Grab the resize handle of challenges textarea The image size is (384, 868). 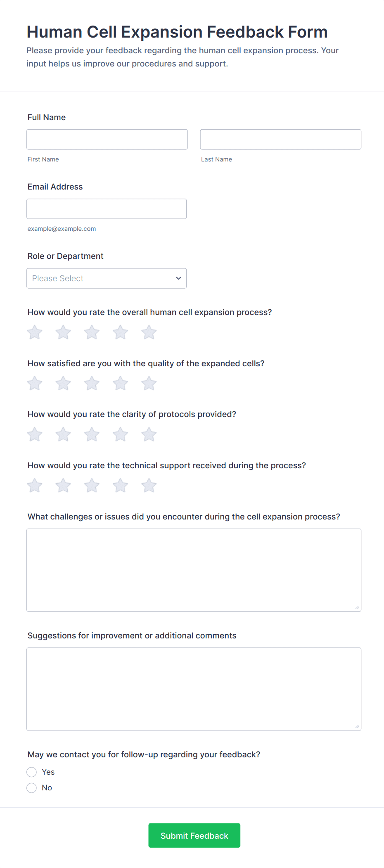click(x=357, y=607)
